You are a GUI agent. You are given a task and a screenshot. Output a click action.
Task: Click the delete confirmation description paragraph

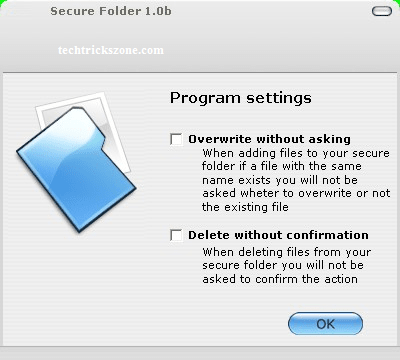[287, 265]
